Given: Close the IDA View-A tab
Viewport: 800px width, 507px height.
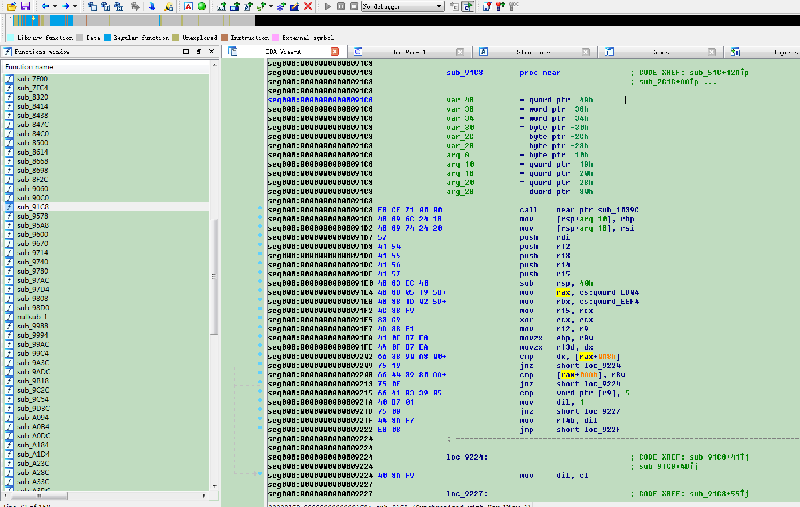Looking at the screenshot, I should click(333, 51).
